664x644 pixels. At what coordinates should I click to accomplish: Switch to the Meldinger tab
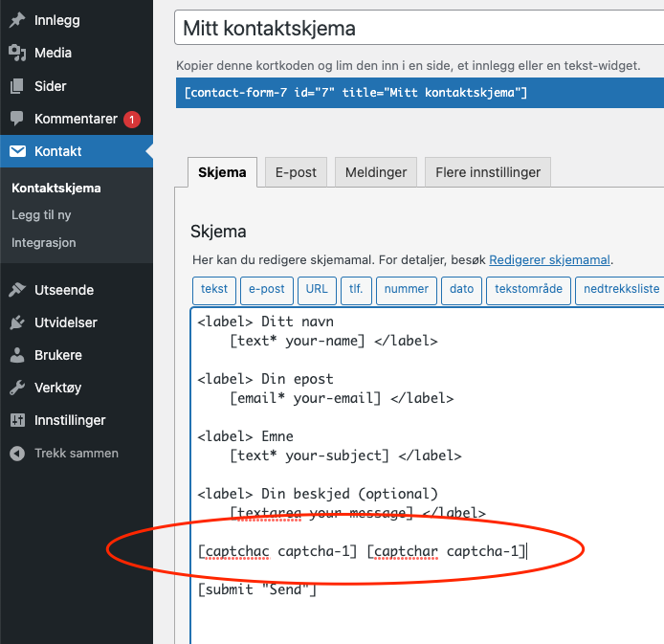(x=376, y=172)
